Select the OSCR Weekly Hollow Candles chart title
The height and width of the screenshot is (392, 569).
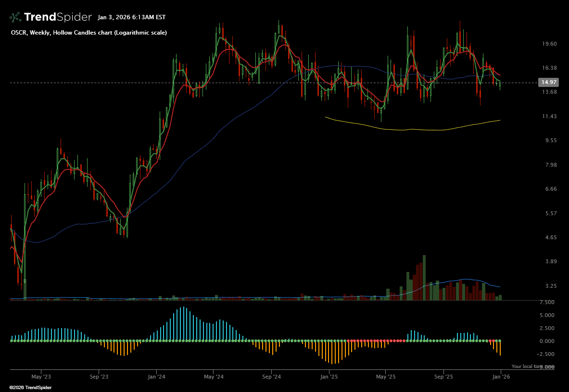(89, 33)
